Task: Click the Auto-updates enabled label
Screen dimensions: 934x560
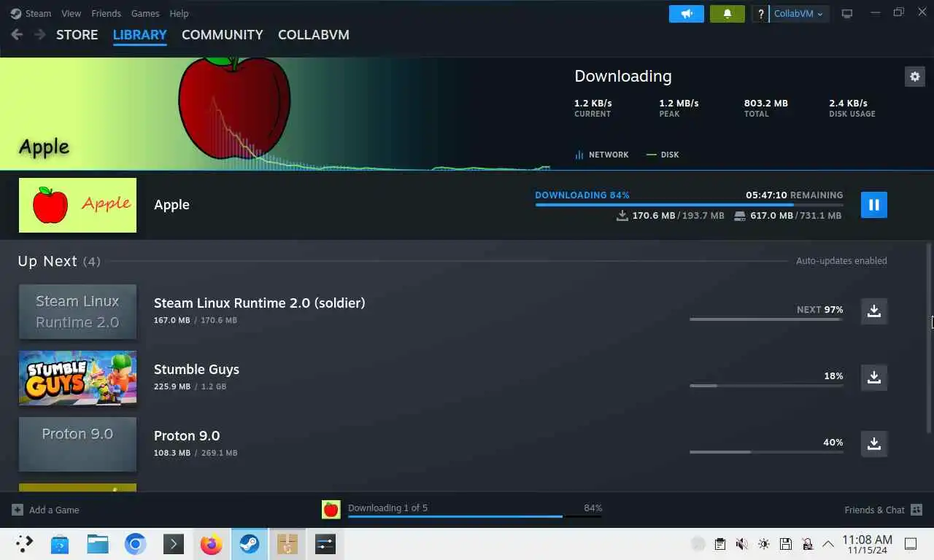Action: pos(841,260)
